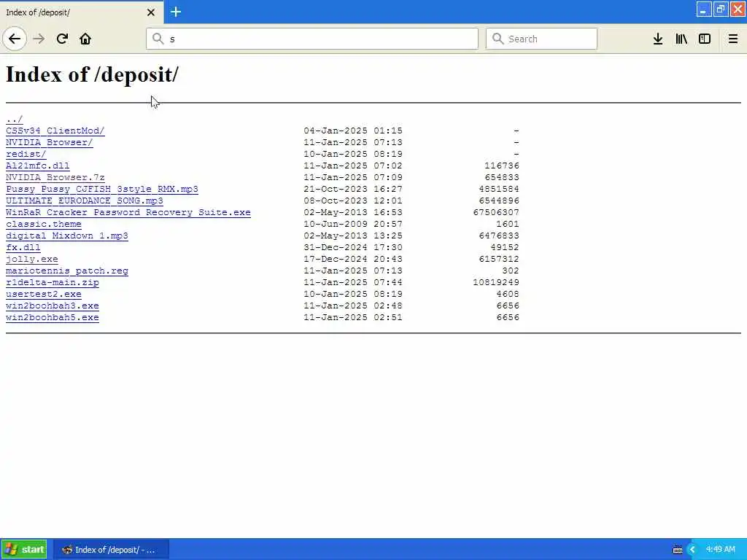Open the browser home page
747x560 pixels.
(x=85, y=39)
